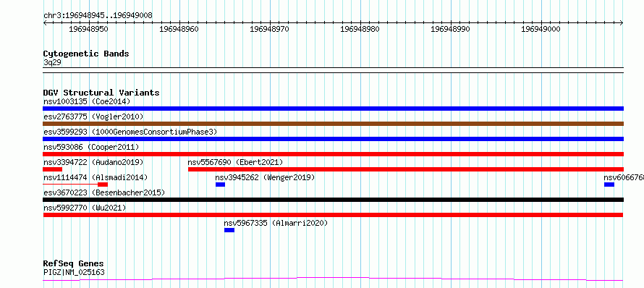This screenshot has height=288, width=644.
Task: Select the small blue nsv3945262 block
Action: point(220,185)
